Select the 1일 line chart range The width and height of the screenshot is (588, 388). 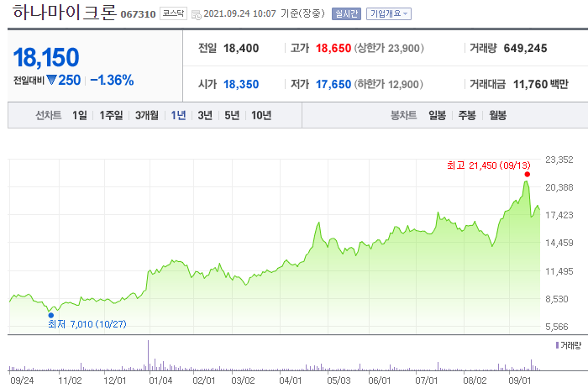80,115
